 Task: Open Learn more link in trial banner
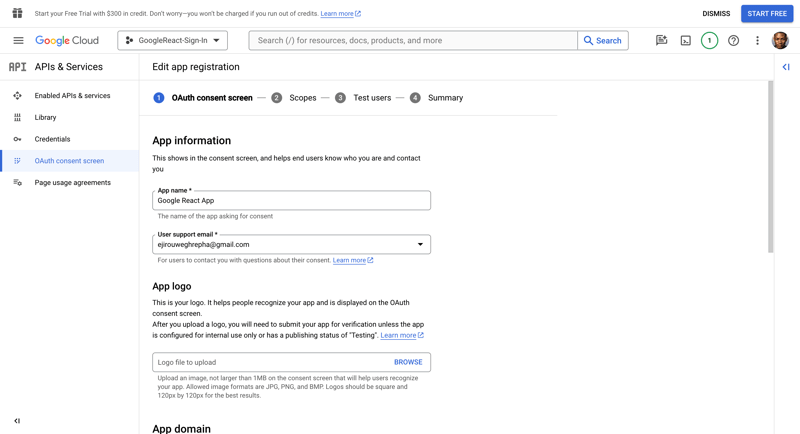click(340, 14)
